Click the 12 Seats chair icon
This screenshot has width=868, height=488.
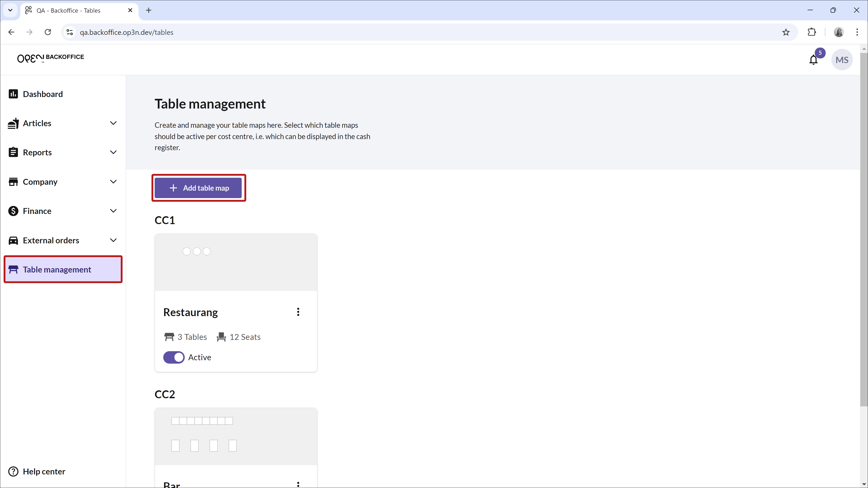221,337
